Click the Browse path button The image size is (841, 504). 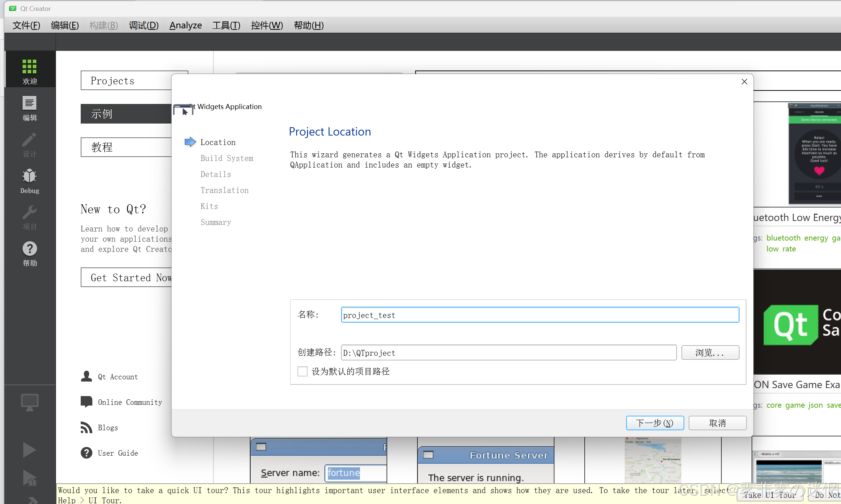710,352
